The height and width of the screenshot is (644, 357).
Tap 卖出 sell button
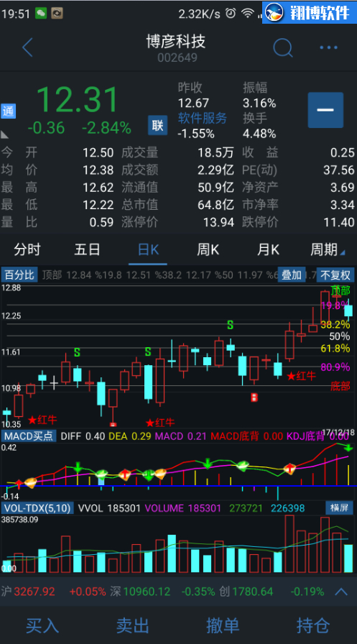[133, 625]
